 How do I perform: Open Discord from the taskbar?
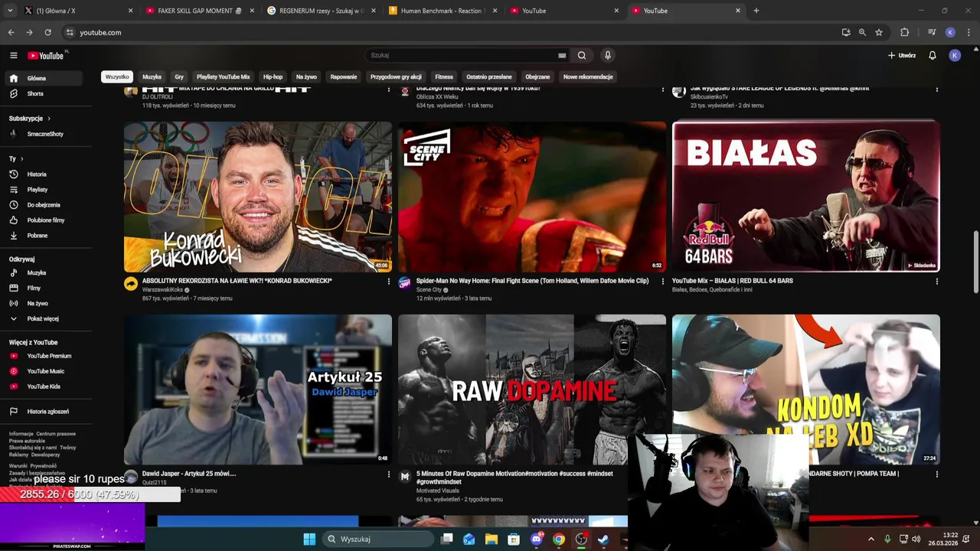tap(537, 539)
